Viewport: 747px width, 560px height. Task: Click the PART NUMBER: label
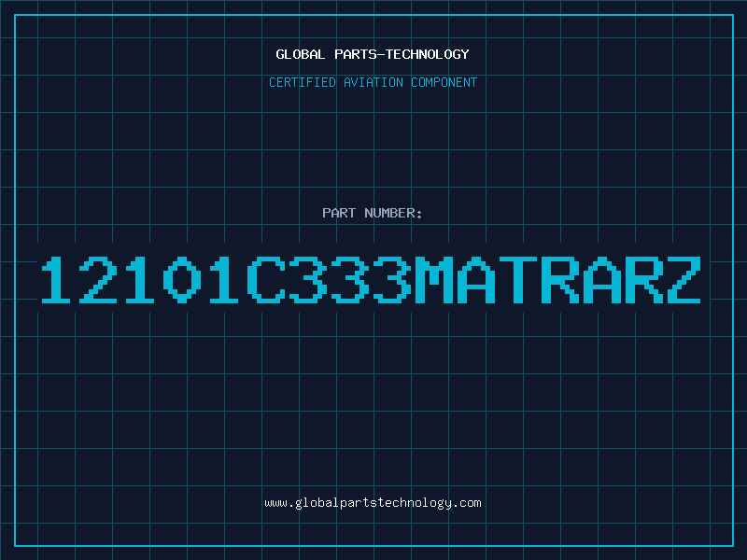[x=373, y=213]
